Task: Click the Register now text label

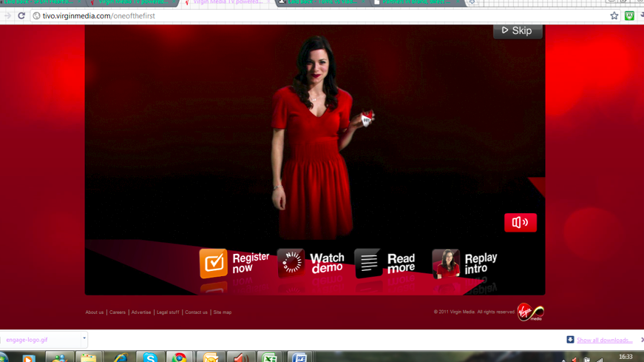Action: click(251, 263)
